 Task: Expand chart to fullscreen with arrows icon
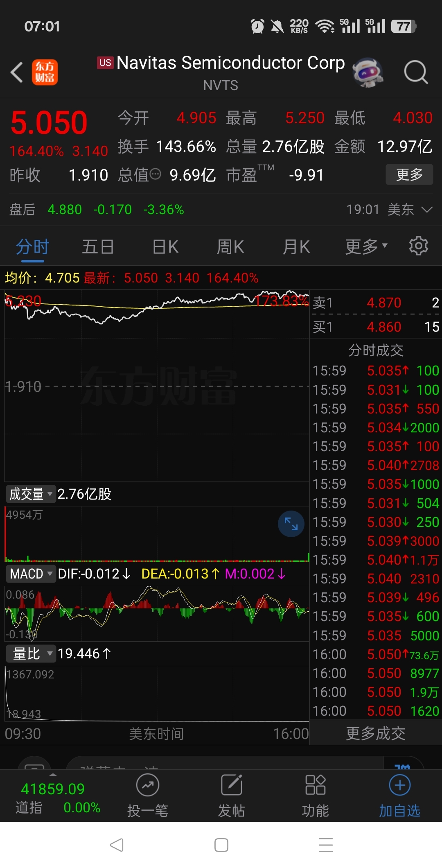click(x=291, y=524)
